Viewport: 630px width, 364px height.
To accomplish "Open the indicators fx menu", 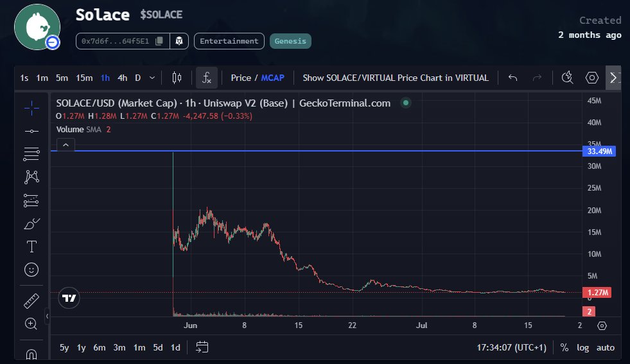I will tap(207, 78).
